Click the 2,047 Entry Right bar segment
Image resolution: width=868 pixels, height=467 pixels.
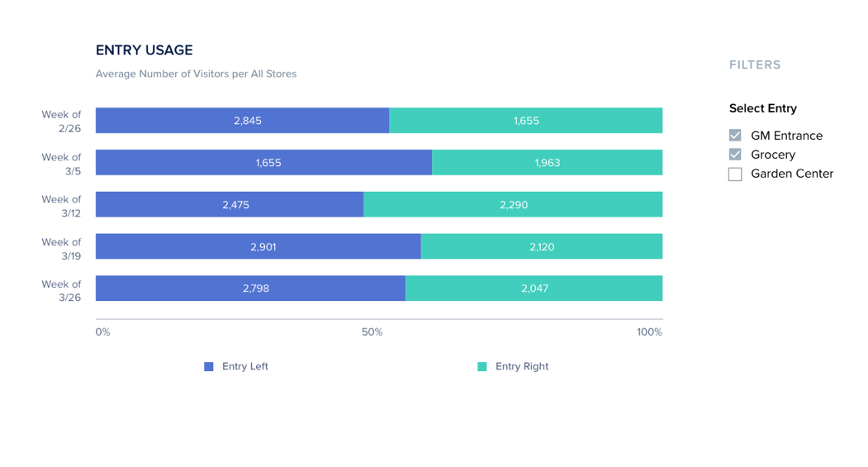tap(534, 288)
